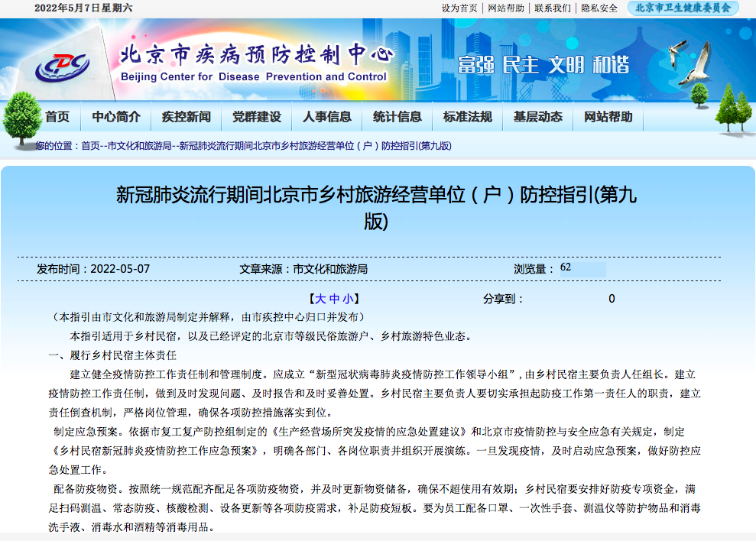Open 隐私安全 top link
The width and height of the screenshot is (756, 541).
pos(599,8)
